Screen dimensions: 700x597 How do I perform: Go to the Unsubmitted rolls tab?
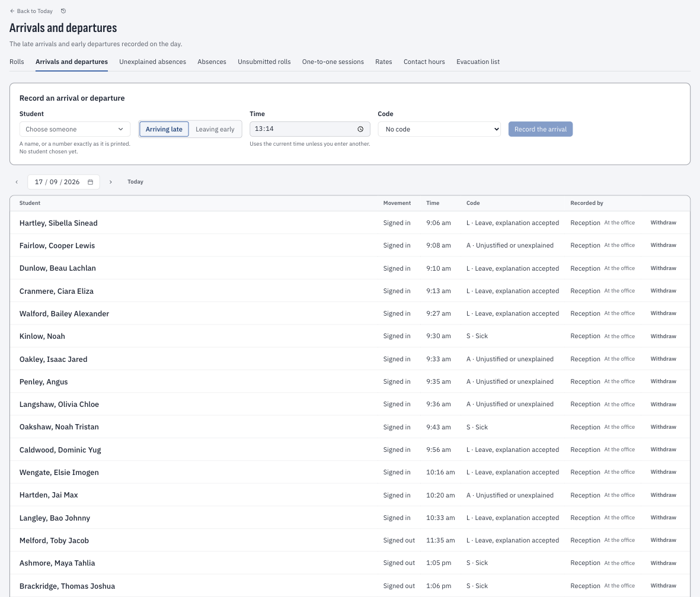(x=264, y=62)
